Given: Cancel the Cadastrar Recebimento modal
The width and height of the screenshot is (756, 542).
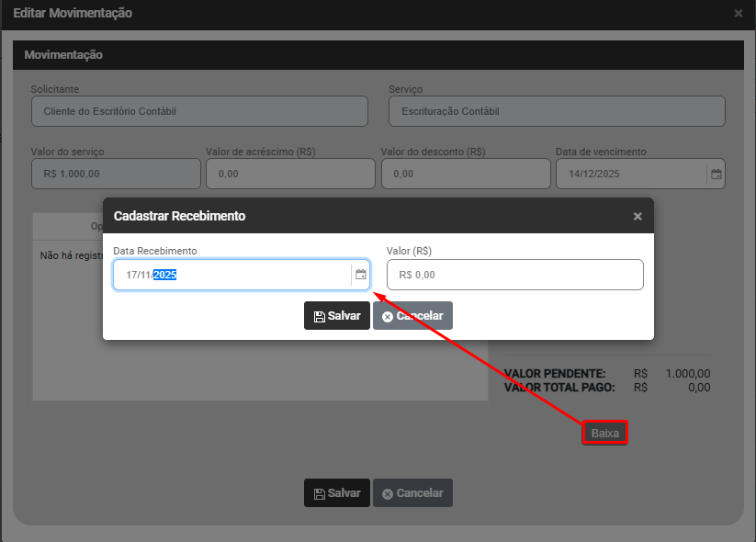Looking at the screenshot, I should click(x=412, y=315).
